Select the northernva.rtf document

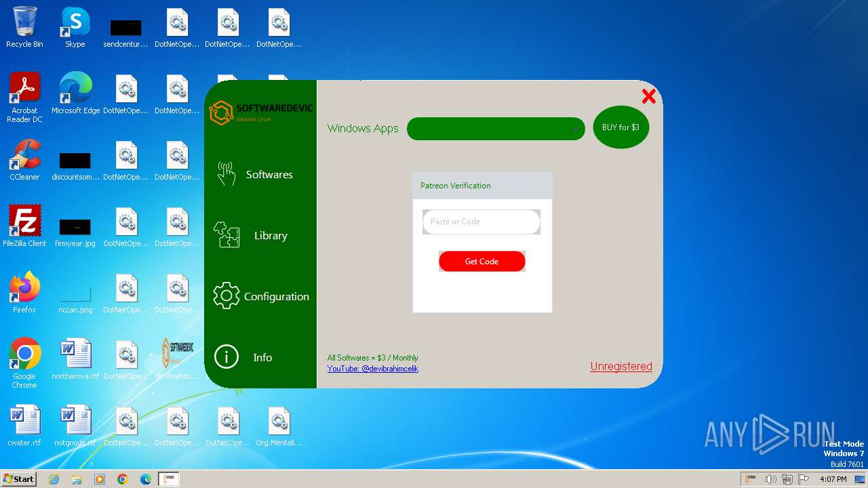coord(75,360)
